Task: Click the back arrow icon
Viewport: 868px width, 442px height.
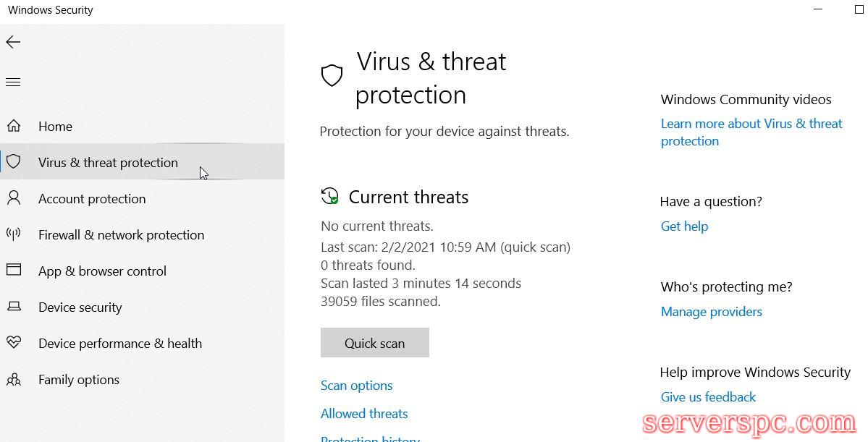Action: coord(13,42)
